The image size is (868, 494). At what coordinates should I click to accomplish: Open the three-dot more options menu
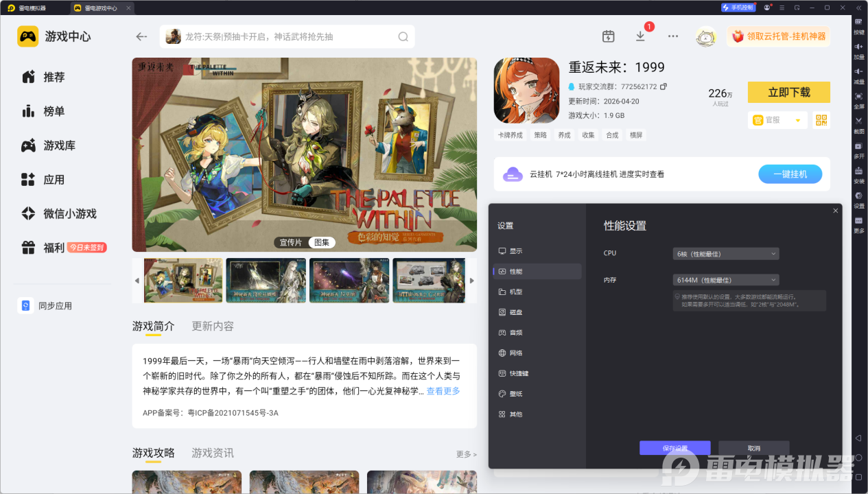tap(673, 36)
